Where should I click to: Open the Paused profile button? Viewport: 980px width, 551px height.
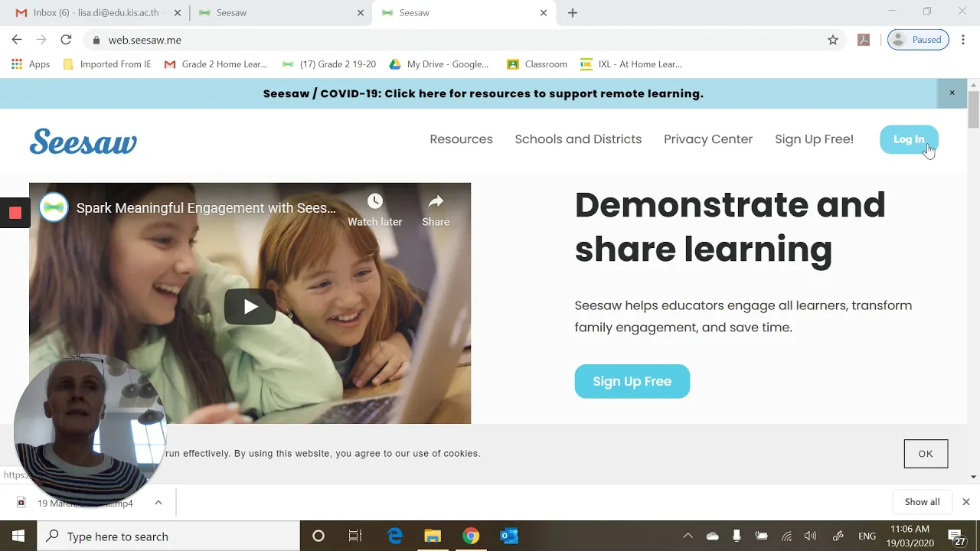tap(918, 40)
